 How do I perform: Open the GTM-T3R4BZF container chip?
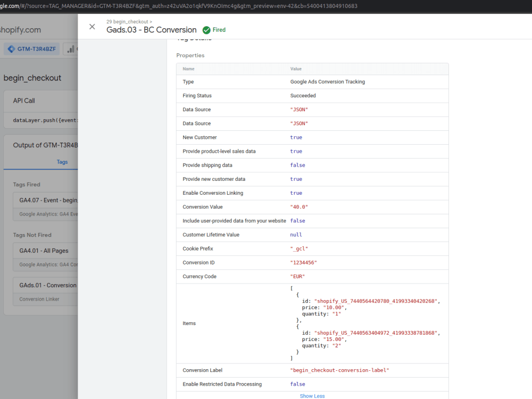pos(32,49)
